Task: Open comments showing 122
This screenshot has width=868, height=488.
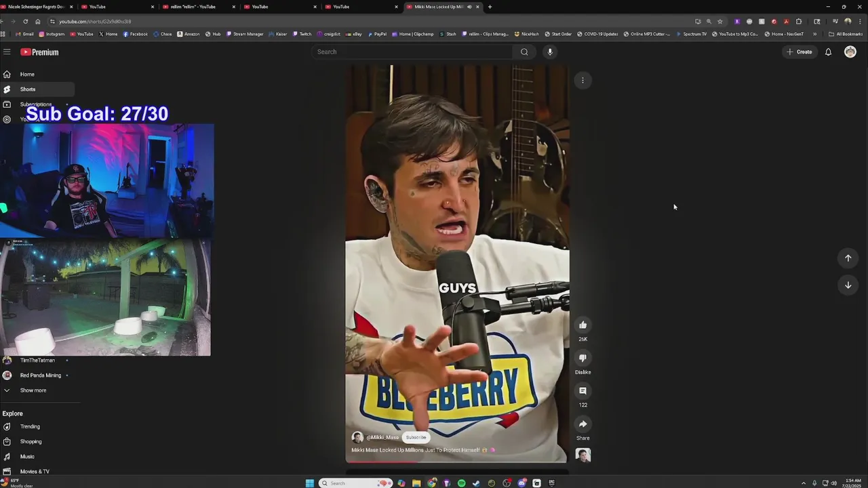Action: pyautogui.click(x=583, y=391)
